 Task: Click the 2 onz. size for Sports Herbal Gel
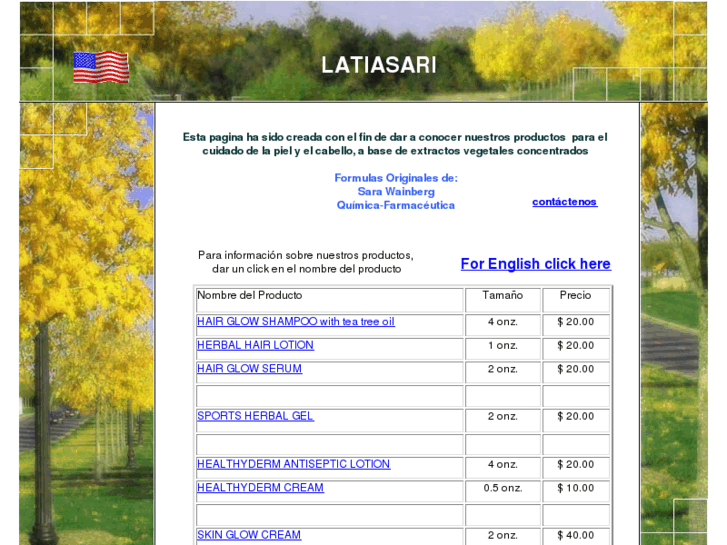[503, 417]
